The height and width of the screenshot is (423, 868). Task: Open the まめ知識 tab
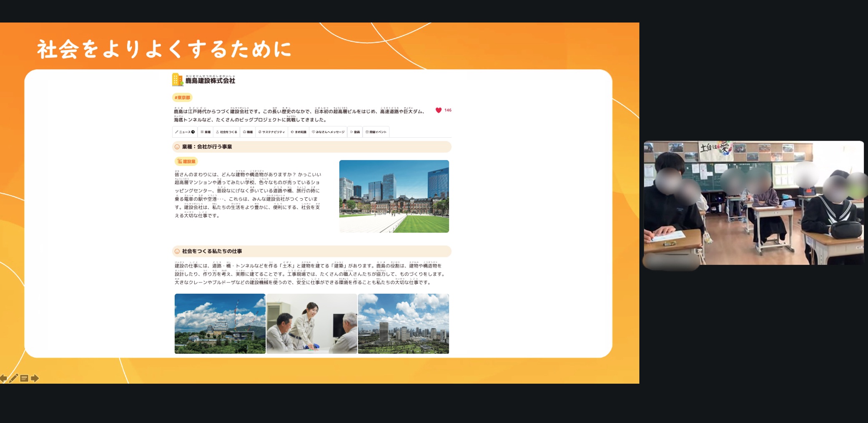tap(299, 132)
